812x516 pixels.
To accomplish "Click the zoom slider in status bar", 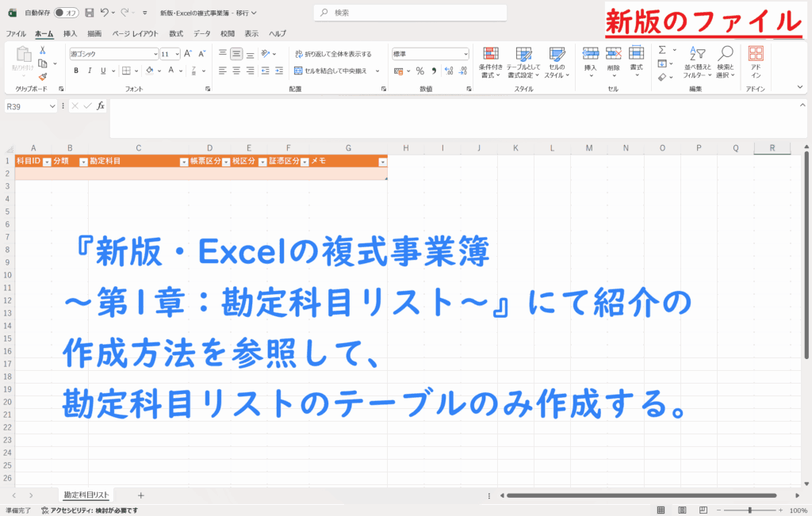I will coord(749,510).
